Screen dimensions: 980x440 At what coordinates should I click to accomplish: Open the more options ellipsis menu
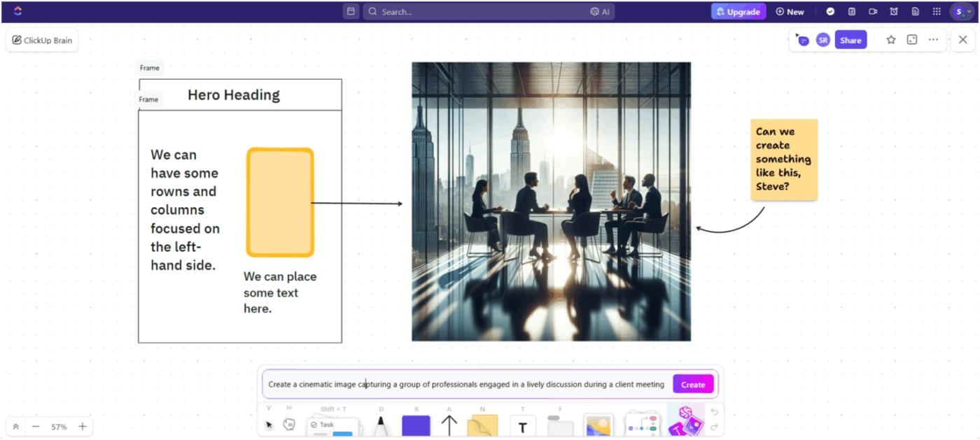(x=933, y=40)
